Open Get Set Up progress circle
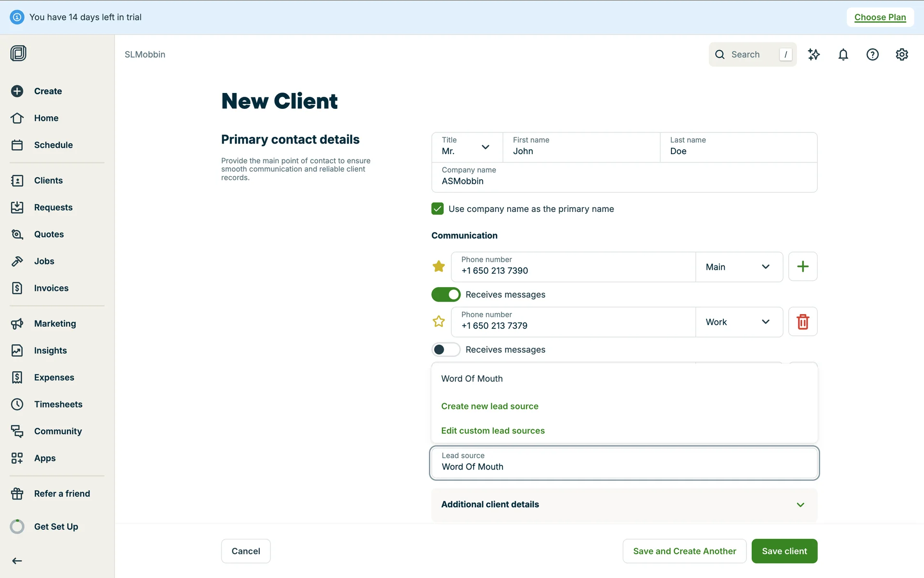Screen dimensions: 924x578 [x=17, y=526]
